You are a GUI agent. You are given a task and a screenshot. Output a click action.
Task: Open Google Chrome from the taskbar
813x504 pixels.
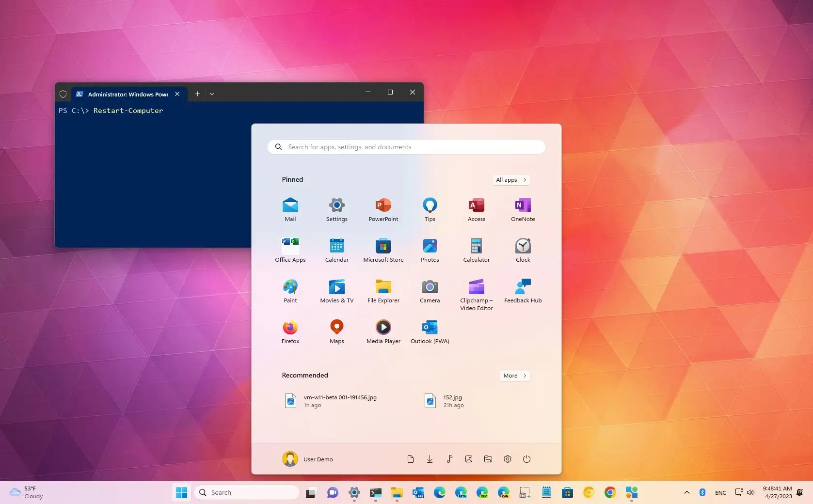click(610, 493)
